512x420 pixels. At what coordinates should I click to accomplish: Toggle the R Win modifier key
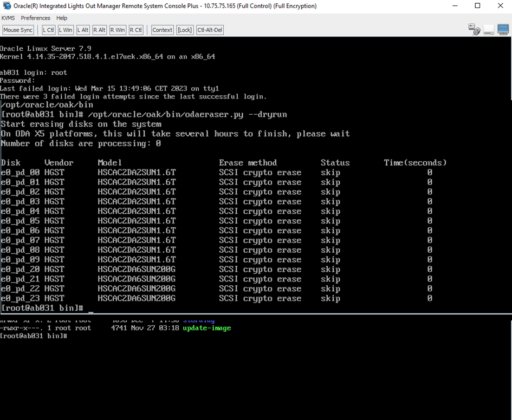[x=118, y=30]
